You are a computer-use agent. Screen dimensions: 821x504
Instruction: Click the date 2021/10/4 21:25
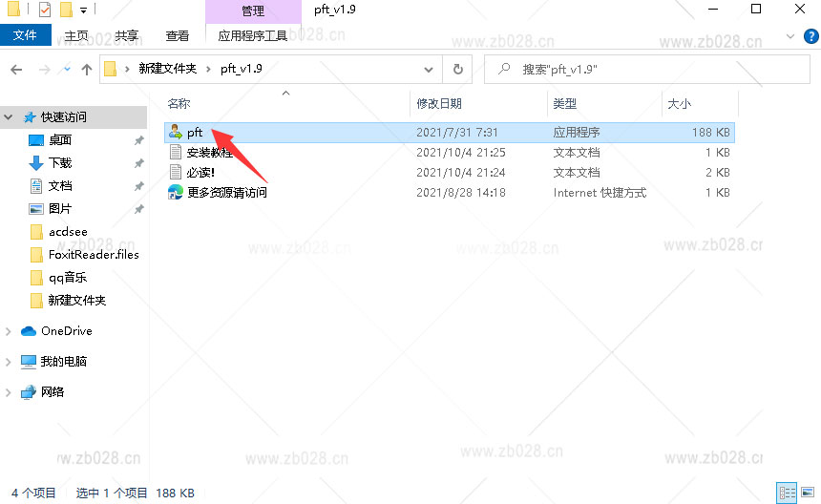[x=461, y=153]
